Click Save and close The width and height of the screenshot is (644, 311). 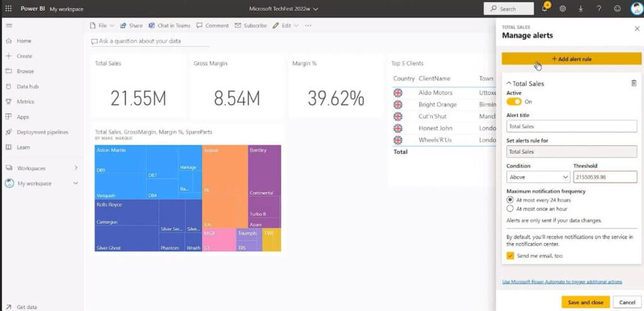coord(586,302)
